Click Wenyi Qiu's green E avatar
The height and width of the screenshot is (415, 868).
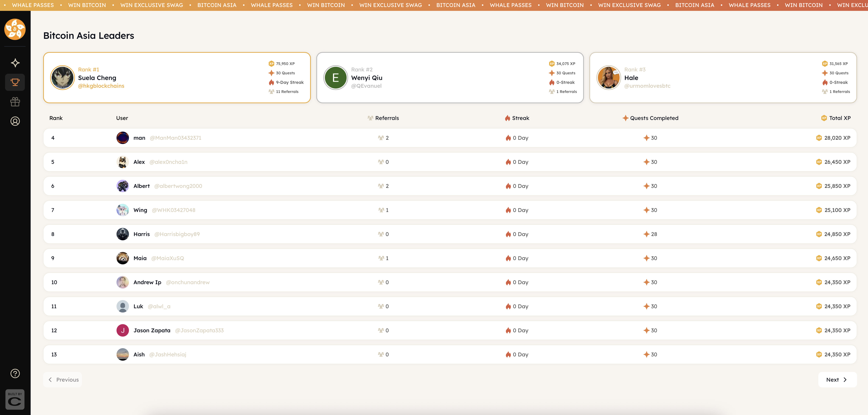tap(335, 78)
